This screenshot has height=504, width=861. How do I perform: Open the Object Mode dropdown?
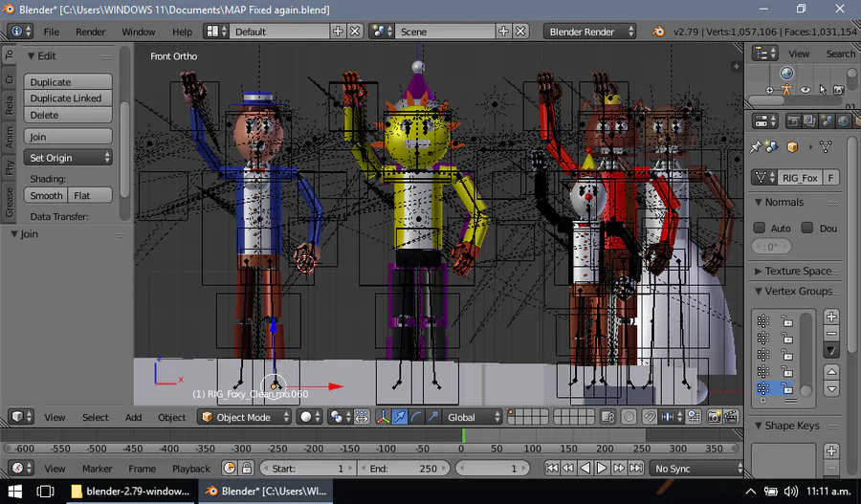(x=244, y=417)
